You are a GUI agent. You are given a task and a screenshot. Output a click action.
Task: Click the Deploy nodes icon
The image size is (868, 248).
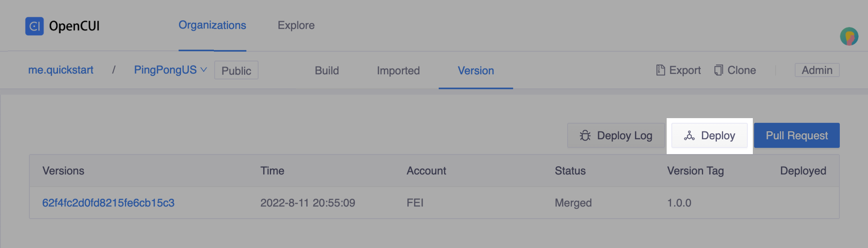[689, 135]
